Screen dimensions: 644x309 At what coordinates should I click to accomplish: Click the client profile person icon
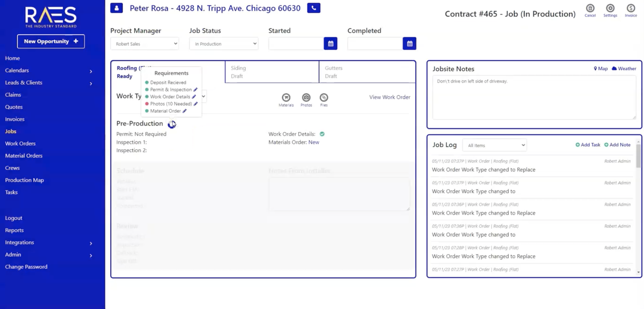(x=116, y=8)
